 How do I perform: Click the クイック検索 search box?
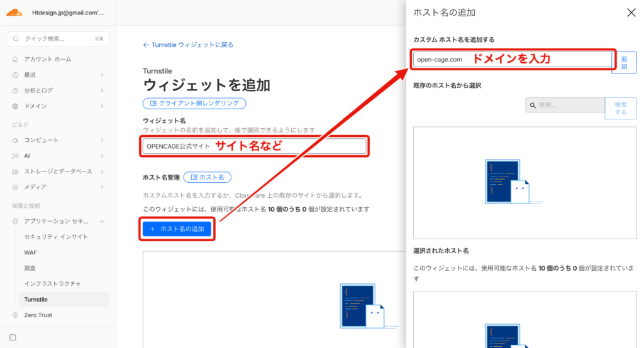point(58,39)
